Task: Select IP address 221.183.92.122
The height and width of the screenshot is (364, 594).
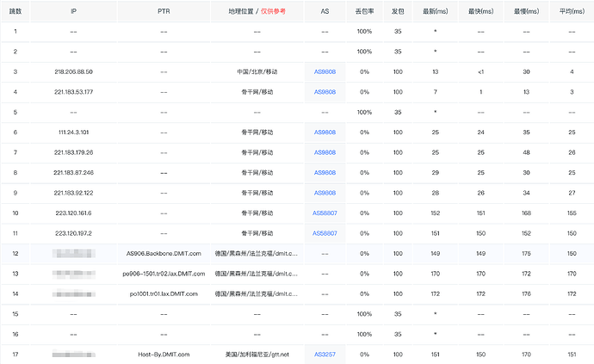Action: [73, 193]
